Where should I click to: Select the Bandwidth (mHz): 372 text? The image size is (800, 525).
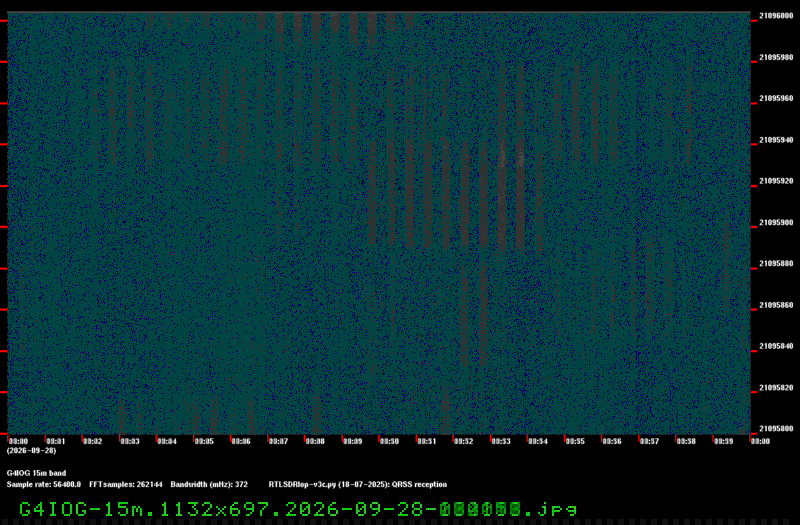click(209, 484)
